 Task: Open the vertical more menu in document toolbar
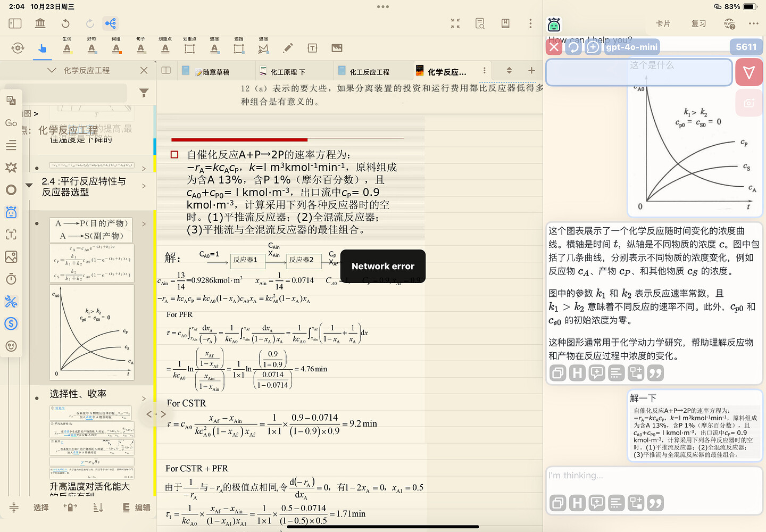pos(530,23)
